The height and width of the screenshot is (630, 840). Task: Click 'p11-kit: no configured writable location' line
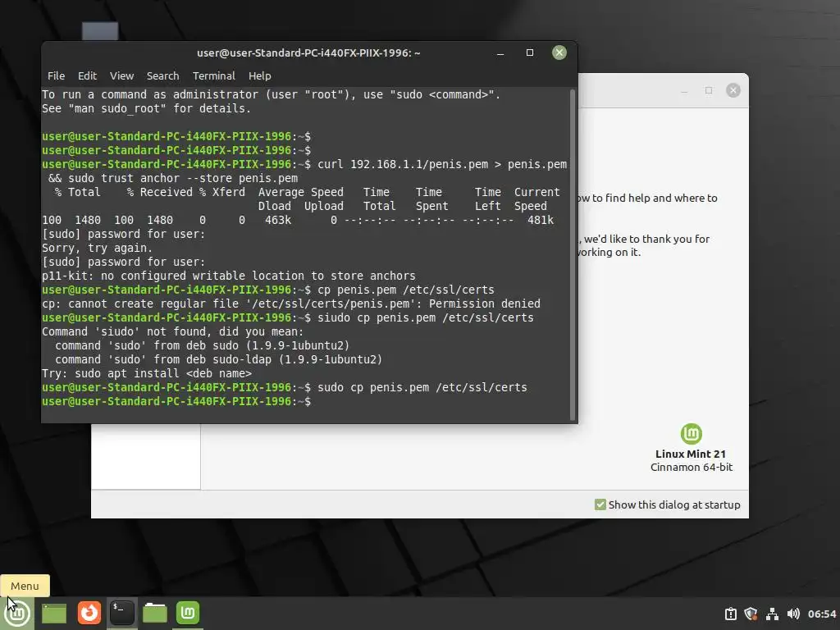click(229, 276)
